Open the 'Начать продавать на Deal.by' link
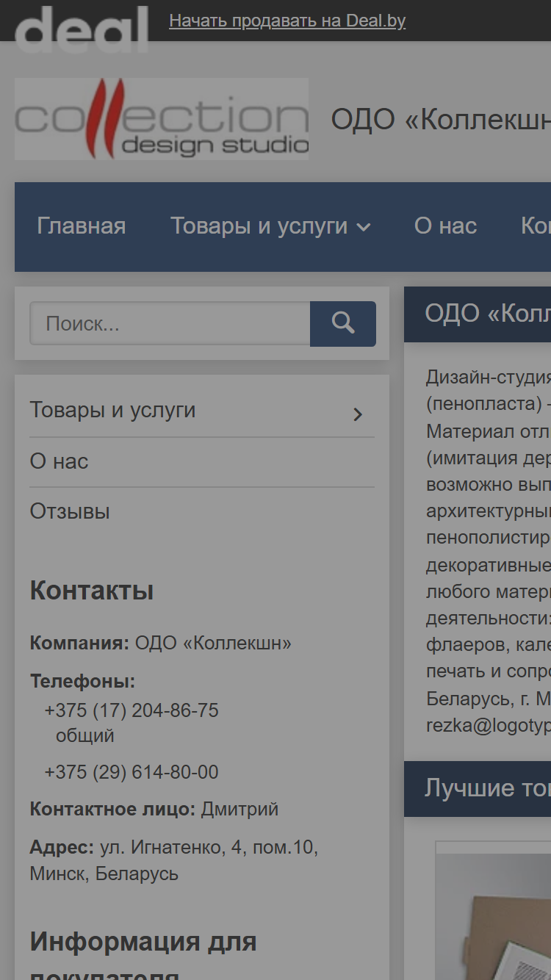 [287, 21]
